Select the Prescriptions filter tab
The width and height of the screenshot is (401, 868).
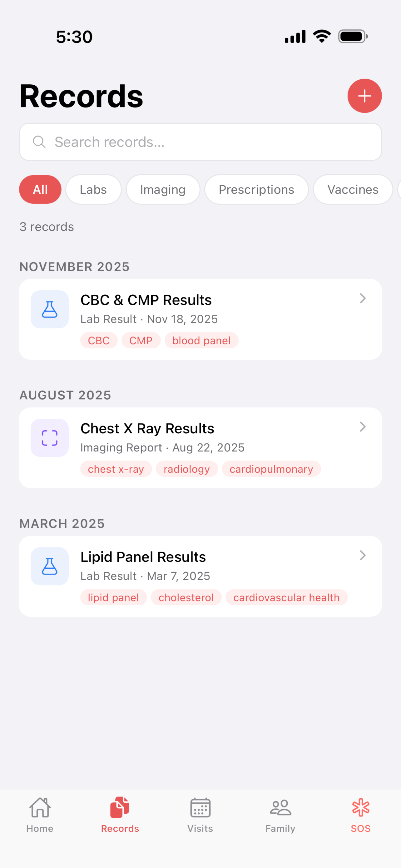coord(257,189)
